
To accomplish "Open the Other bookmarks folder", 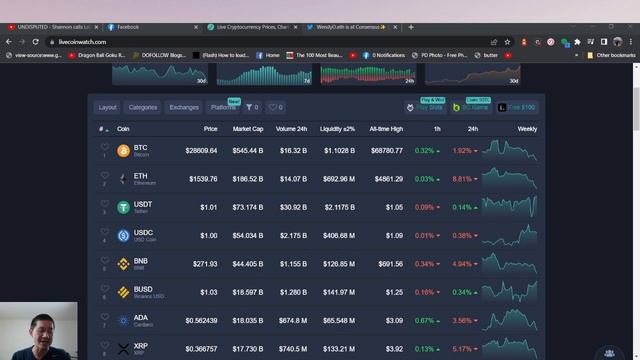I will click(x=611, y=55).
